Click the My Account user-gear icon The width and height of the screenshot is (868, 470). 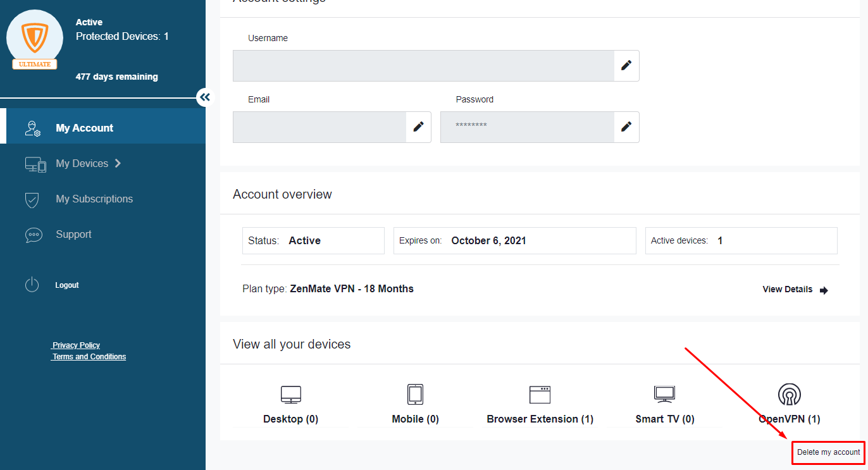pyautogui.click(x=33, y=128)
